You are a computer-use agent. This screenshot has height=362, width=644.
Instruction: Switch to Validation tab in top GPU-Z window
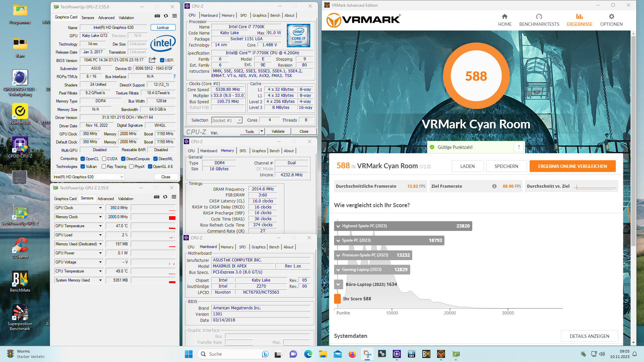click(126, 18)
